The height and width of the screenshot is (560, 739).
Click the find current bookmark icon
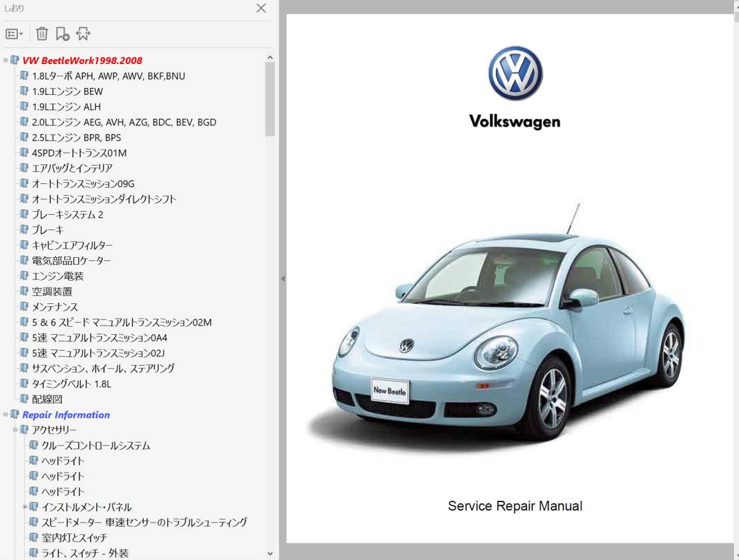click(x=83, y=34)
